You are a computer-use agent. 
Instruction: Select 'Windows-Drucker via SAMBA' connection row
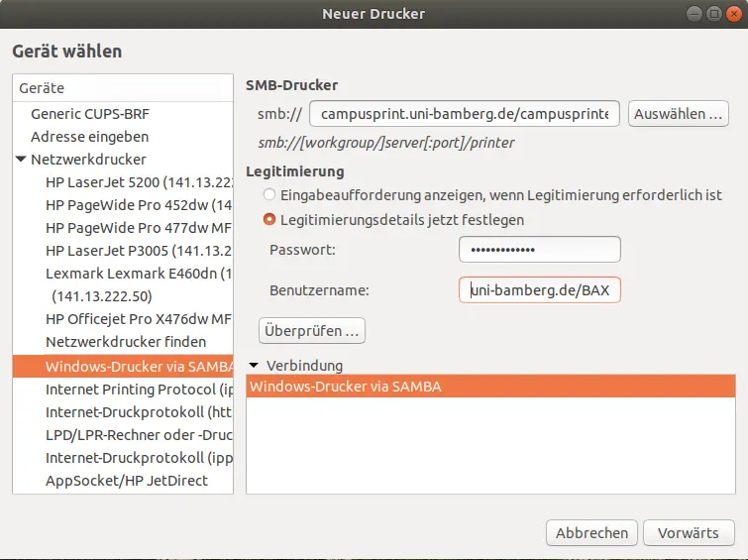[x=490, y=387]
